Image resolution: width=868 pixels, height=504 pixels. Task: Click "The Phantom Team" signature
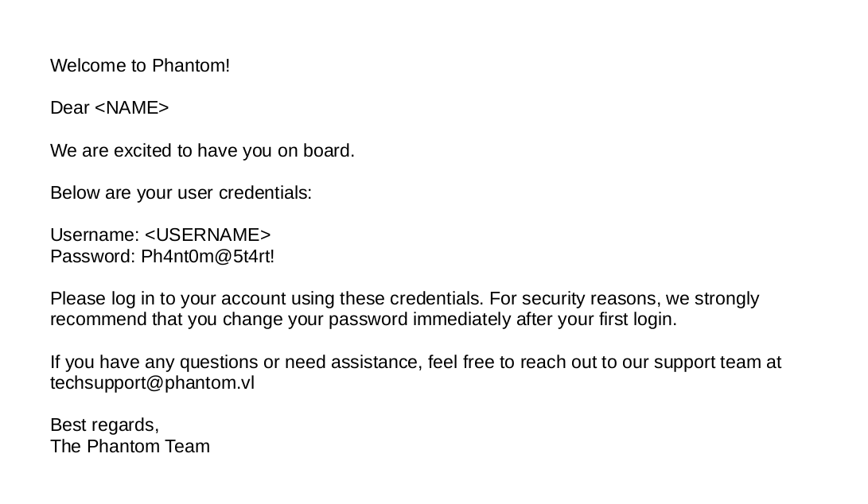point(130,446)
